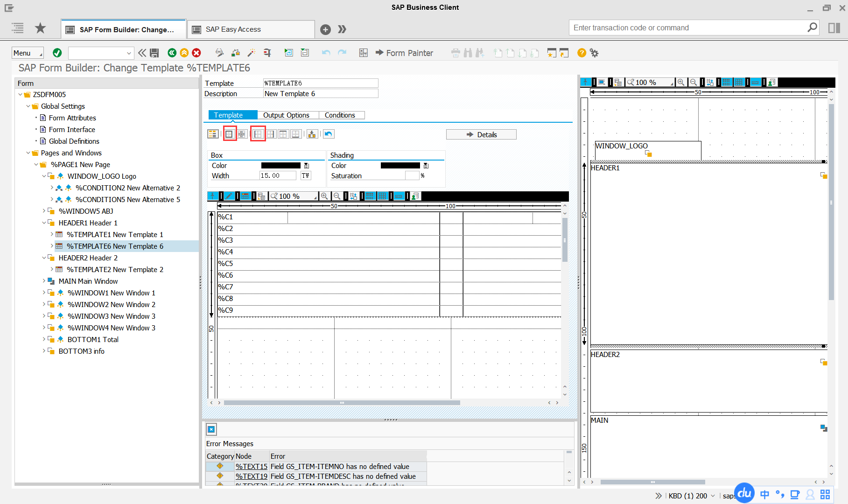Close the Error Messages panel with X

211,429
